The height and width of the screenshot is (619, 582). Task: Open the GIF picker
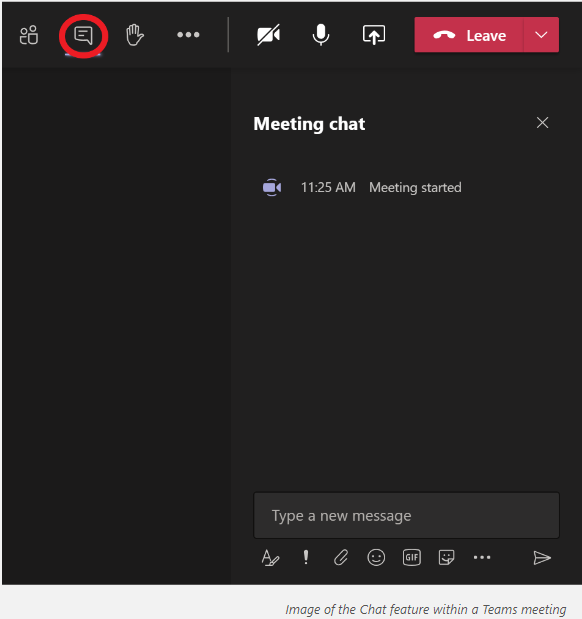pos(411,557)
